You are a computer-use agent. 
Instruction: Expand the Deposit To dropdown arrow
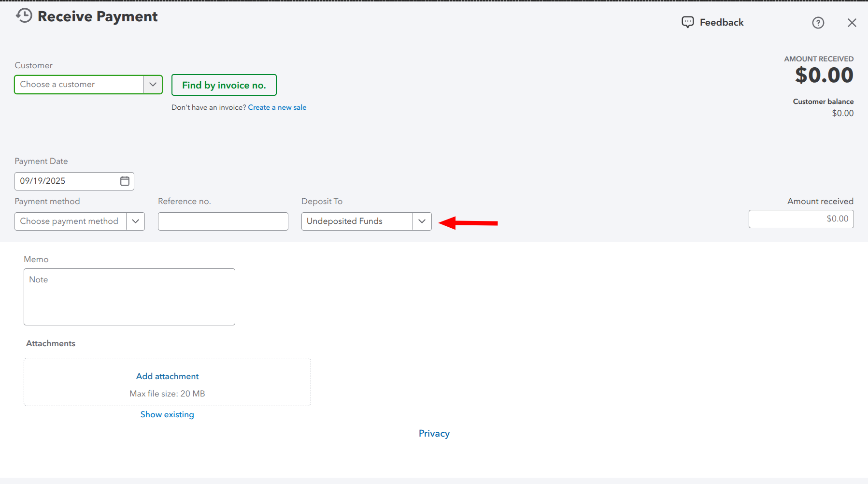pyautogui.click(x=422, y=221)
